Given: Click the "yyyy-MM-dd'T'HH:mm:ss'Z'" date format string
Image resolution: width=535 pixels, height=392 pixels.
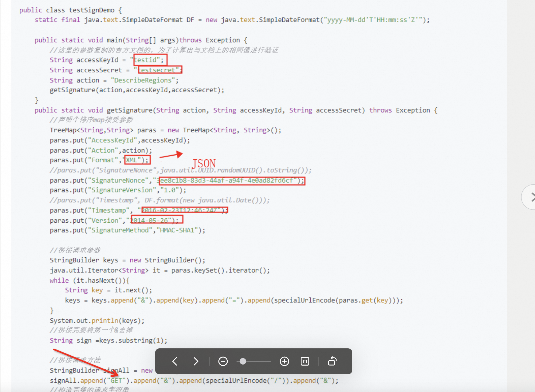Looking at the screenshot, I should (x=373, y=20).
